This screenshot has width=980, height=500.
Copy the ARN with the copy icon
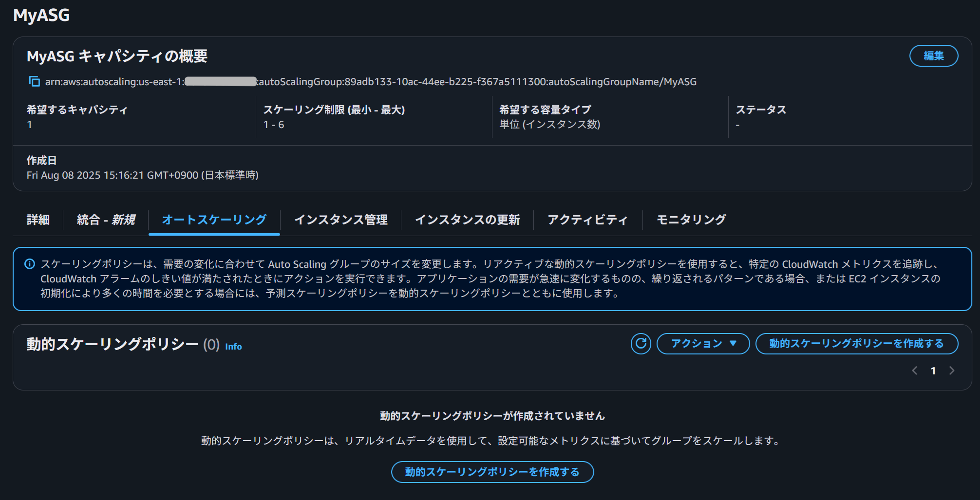click(34, 81)
